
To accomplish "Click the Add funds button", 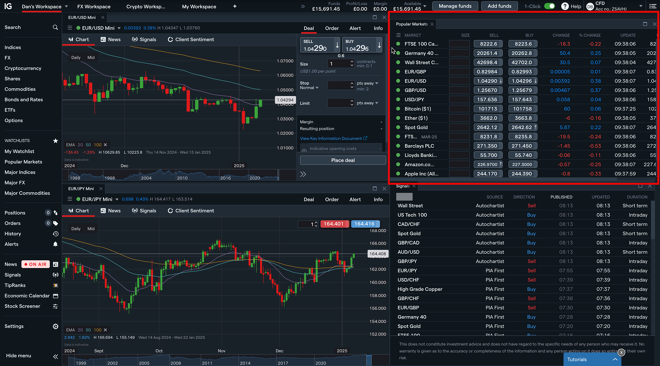I will [x=499, y=6].
